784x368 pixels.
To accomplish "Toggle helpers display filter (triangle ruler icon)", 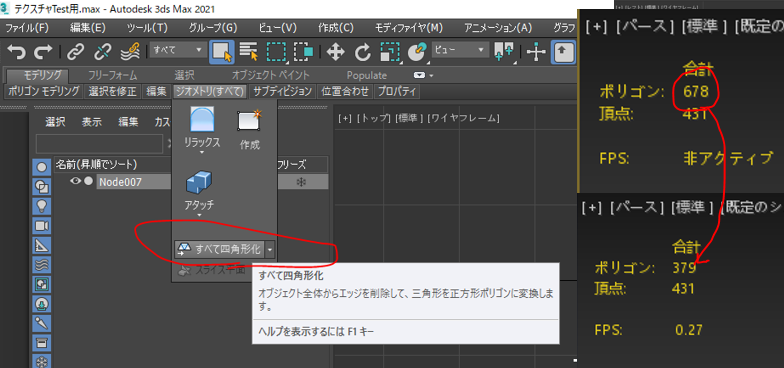I will [42, 245].
